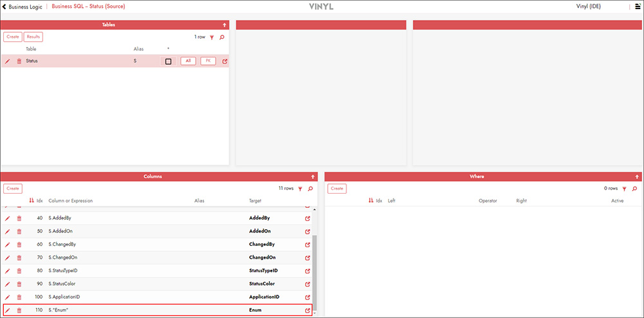The height and width of the screenshot is (318, 644).
Task: Open popout for S.ApplicationID column
Action: 307,297
